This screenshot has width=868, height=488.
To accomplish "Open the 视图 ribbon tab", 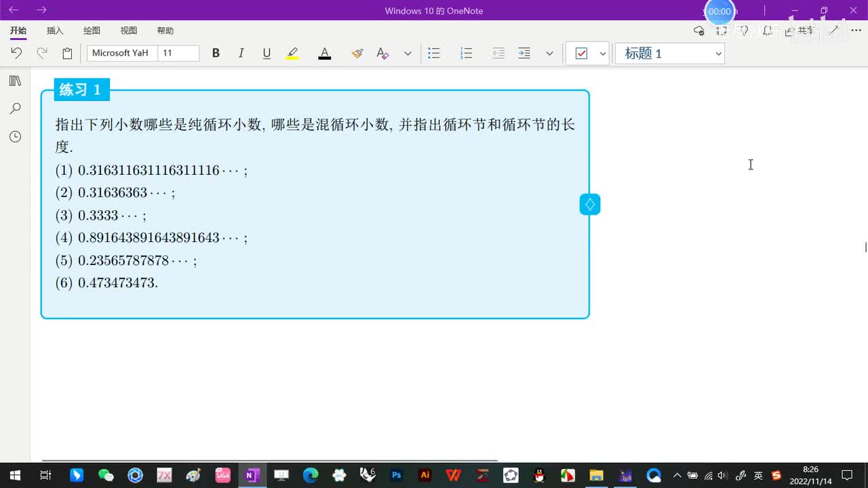I will tap(129, 30).
